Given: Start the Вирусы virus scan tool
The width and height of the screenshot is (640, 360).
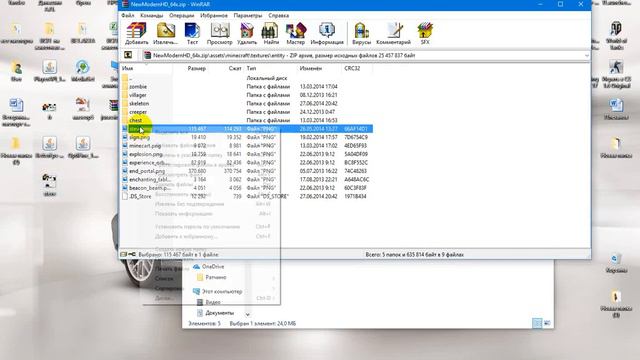Looking at the screenshot, I should 362,33.
